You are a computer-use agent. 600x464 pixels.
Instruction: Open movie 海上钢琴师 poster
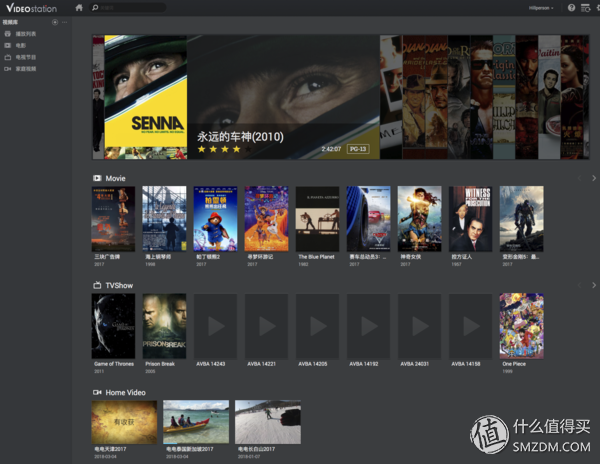(164, 219)
